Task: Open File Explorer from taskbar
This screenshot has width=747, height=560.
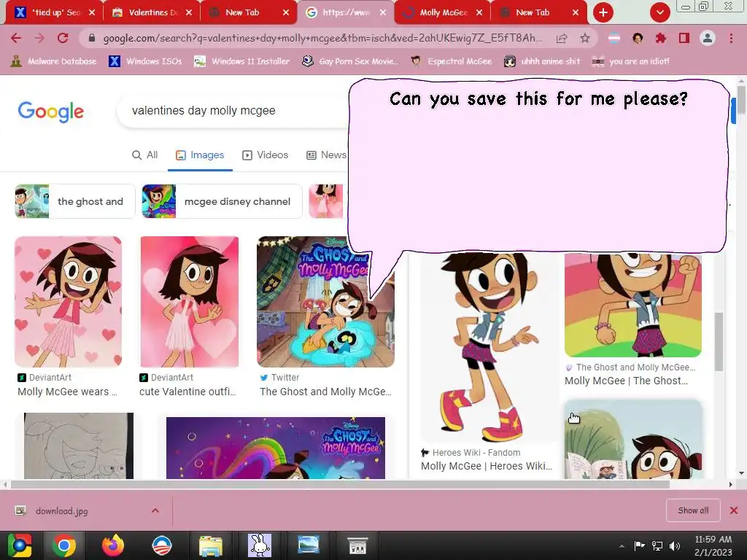Action: coord(211,545)
